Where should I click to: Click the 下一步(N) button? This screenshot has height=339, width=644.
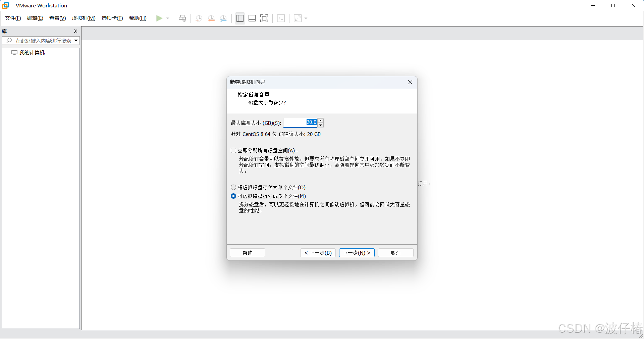357,253
